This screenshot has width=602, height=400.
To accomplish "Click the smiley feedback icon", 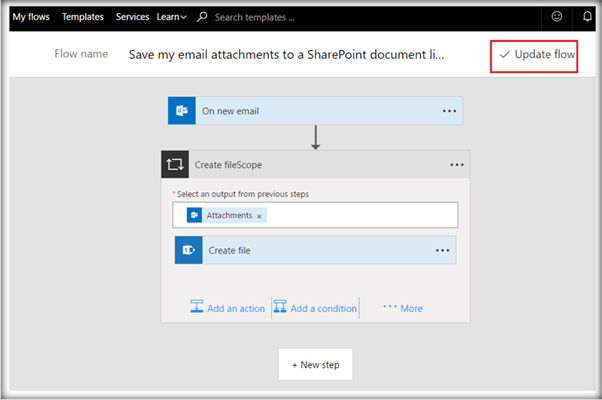I will coord(557,17).
